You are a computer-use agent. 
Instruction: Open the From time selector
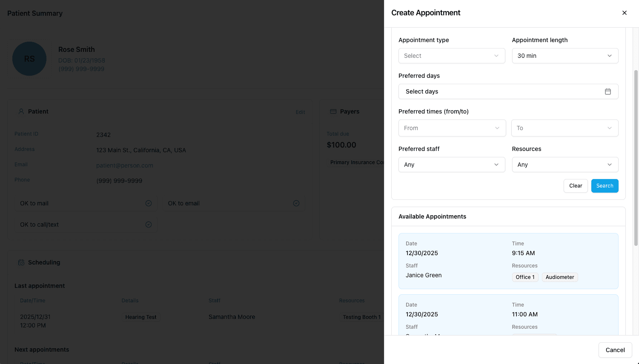452,128
